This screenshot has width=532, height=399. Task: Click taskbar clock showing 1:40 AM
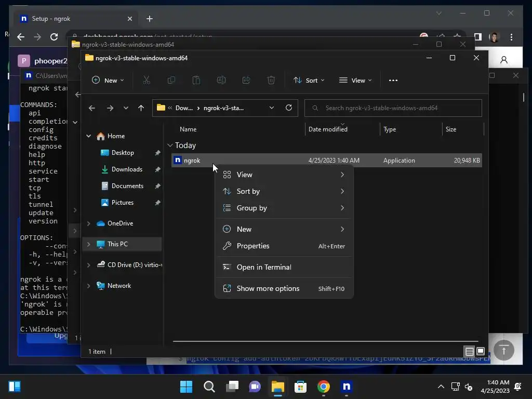point(495,387)
